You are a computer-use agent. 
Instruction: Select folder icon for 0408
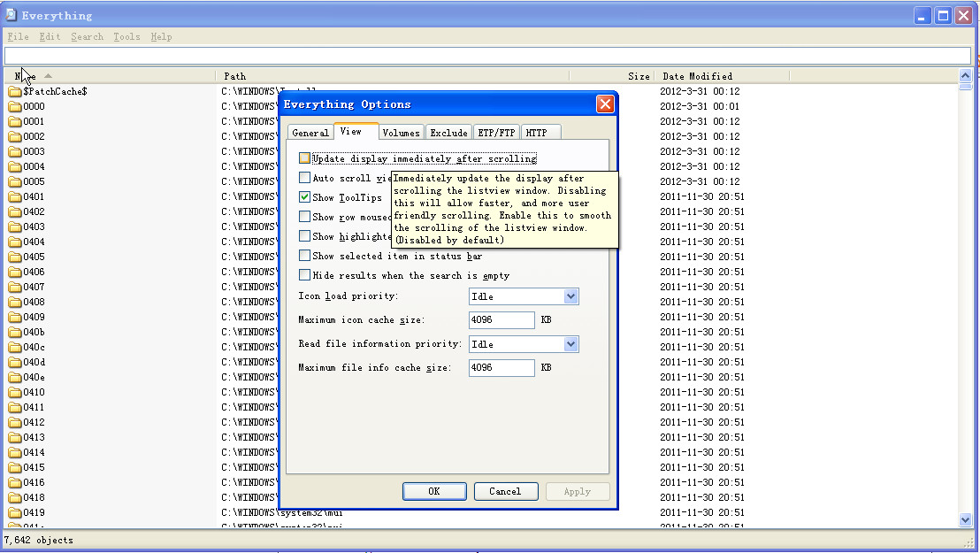click(15, 302)
